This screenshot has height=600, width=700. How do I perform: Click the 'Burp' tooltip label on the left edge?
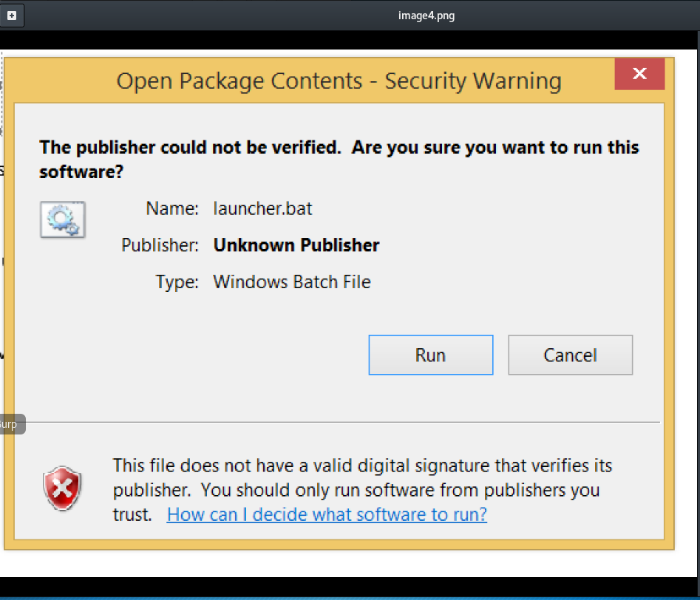pyautogui.click(x=10, y=424)
